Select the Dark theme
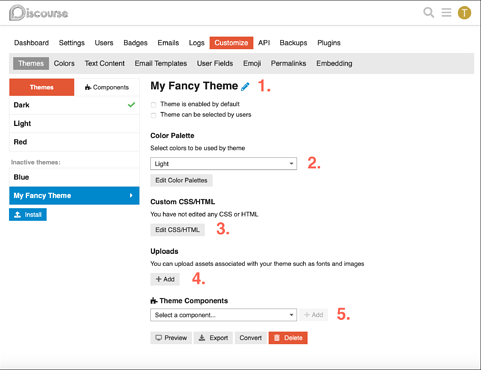The image size is (481, 370). (74, 105)
